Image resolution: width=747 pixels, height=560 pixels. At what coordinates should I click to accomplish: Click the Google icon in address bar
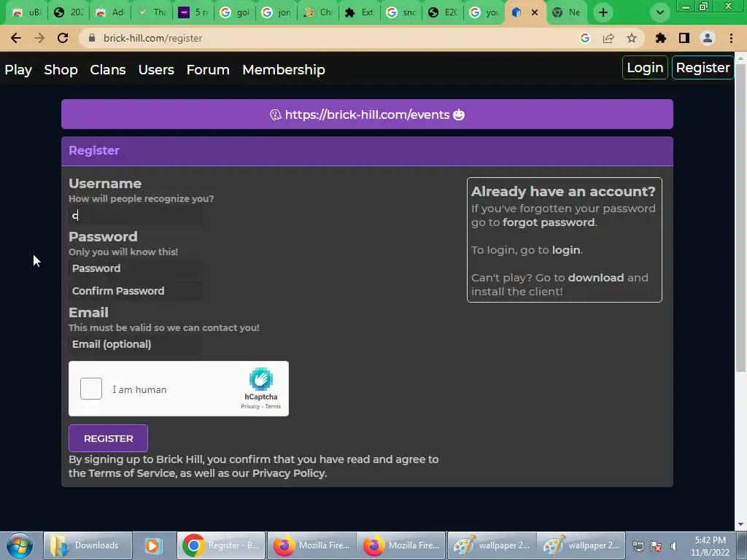(x=585, y=38)
